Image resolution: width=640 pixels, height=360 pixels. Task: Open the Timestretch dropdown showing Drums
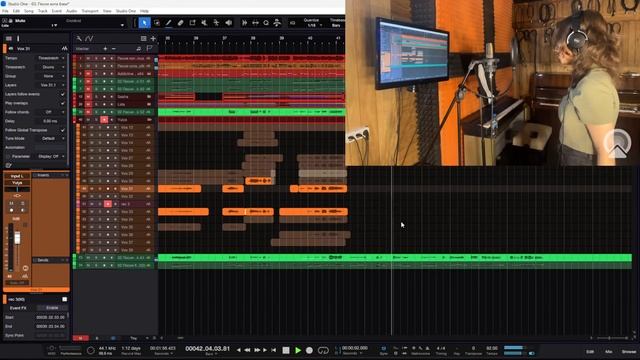[x=50, y=67]
